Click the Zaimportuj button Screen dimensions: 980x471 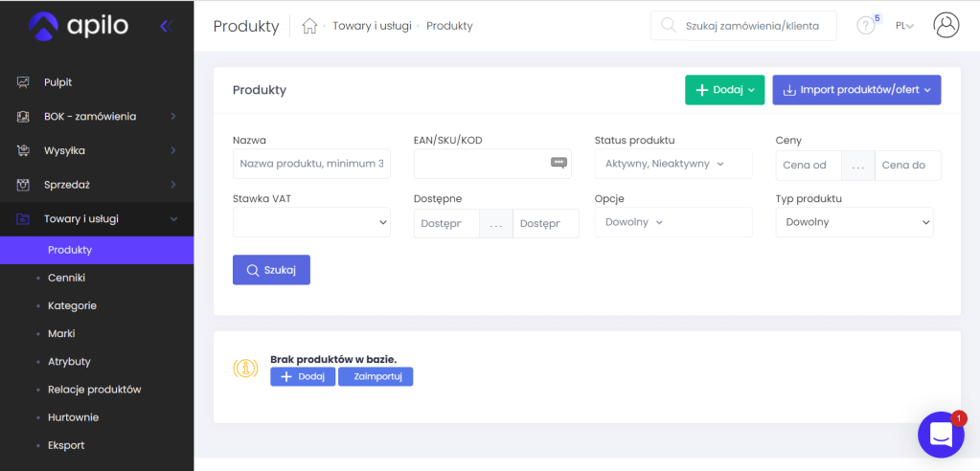pyautogui.click(x=375, y=377)
